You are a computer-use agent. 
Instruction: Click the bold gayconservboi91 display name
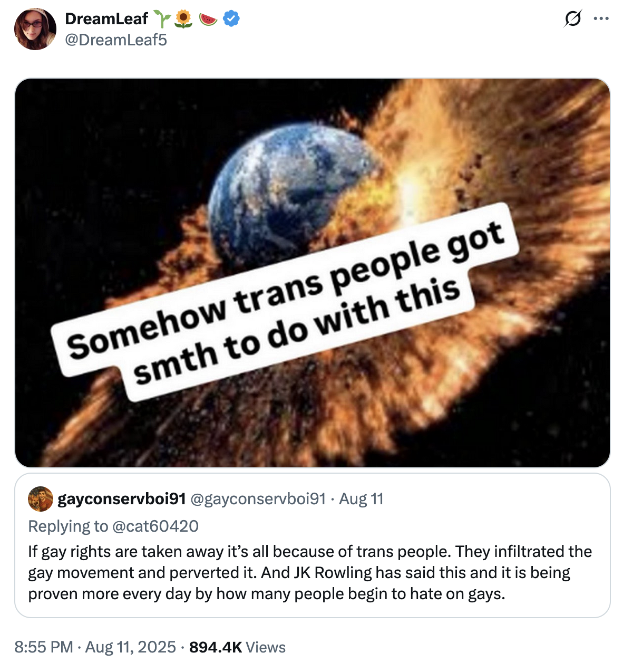pos(121,499)
